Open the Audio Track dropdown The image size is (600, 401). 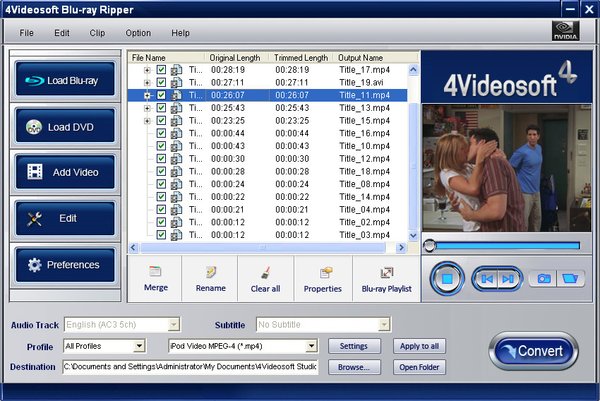174,325
